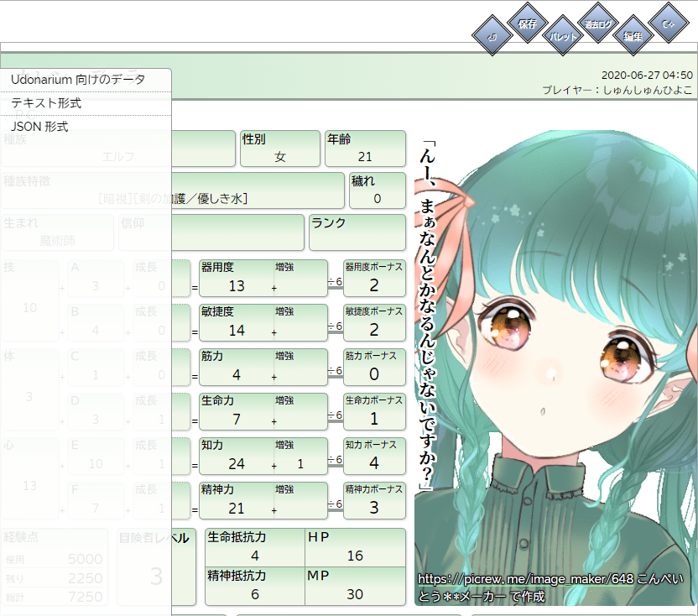Click the 年齢 field showing 21
Viewport: 698px width, 616px height.
(365, 149)
